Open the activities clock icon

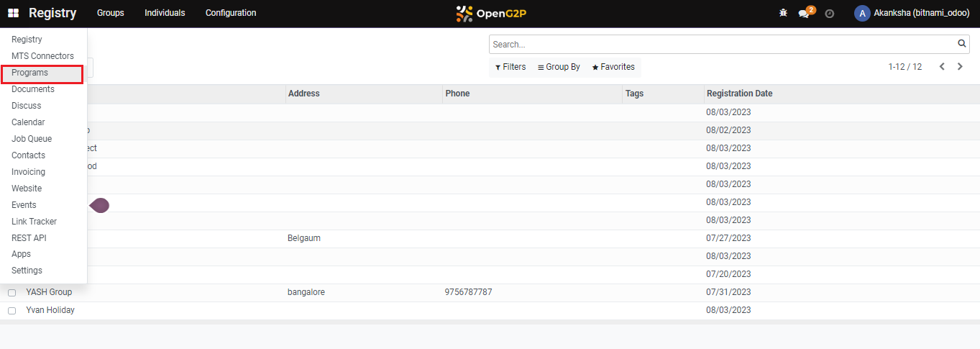coord(829,14)
